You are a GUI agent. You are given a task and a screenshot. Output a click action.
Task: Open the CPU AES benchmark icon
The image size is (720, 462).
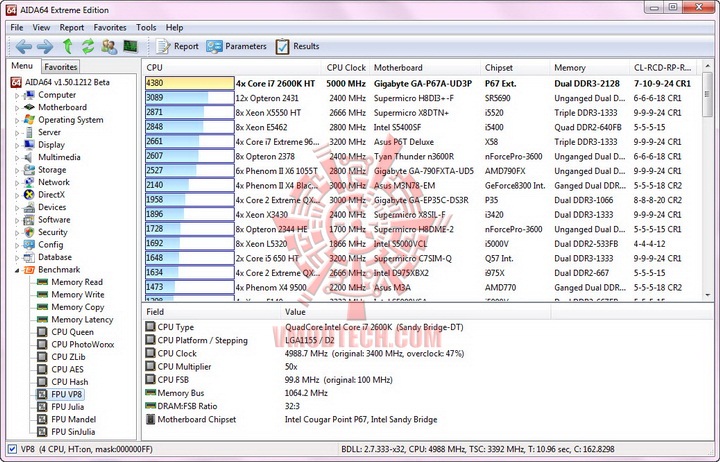pos(42,369)
